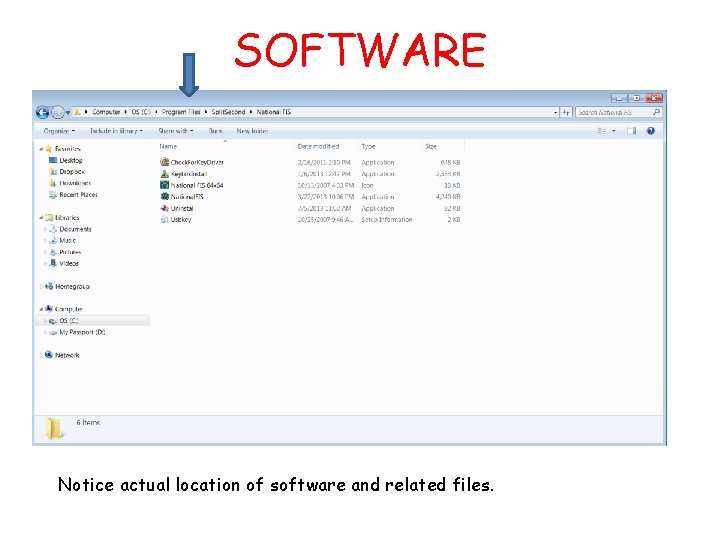Click the Favorites star icon
Image resolution: width=720 pixels, height=540 pixels.
click(x=49, y=149)
